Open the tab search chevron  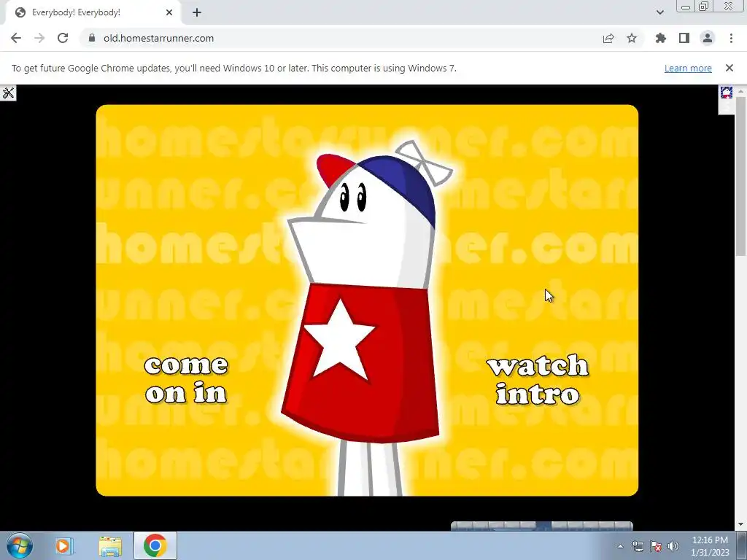[659, 12]
